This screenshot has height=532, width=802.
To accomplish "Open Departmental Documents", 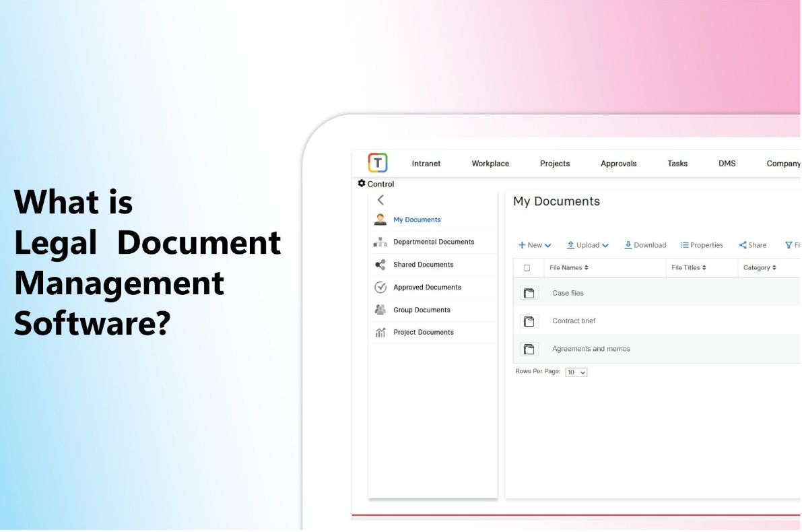I will [434, 242].
